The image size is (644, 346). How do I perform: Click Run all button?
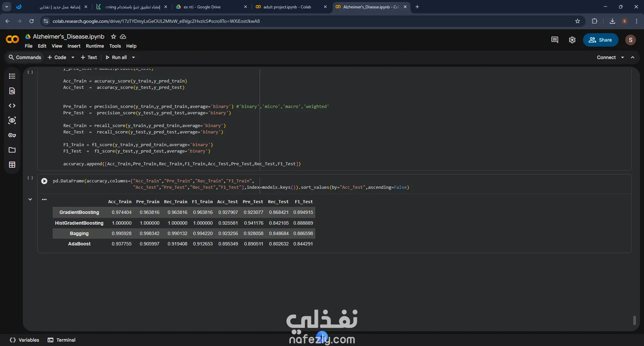coord(116,58)
